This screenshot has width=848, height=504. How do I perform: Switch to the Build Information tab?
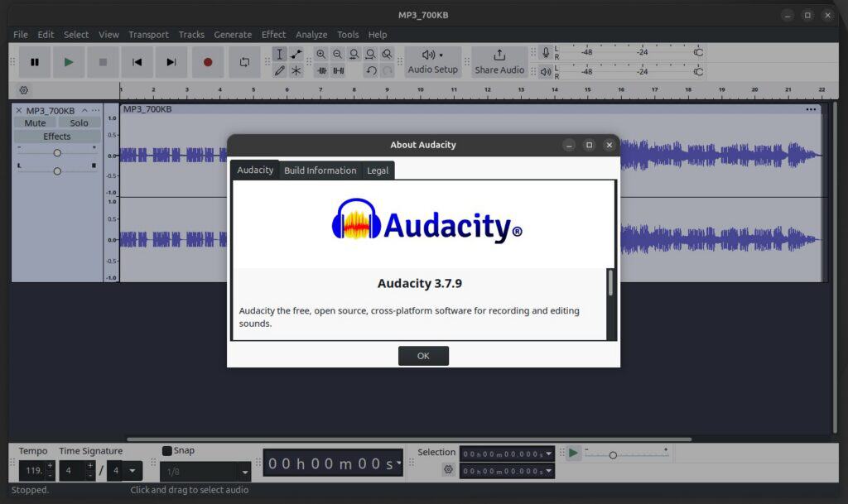coord(320,170)
